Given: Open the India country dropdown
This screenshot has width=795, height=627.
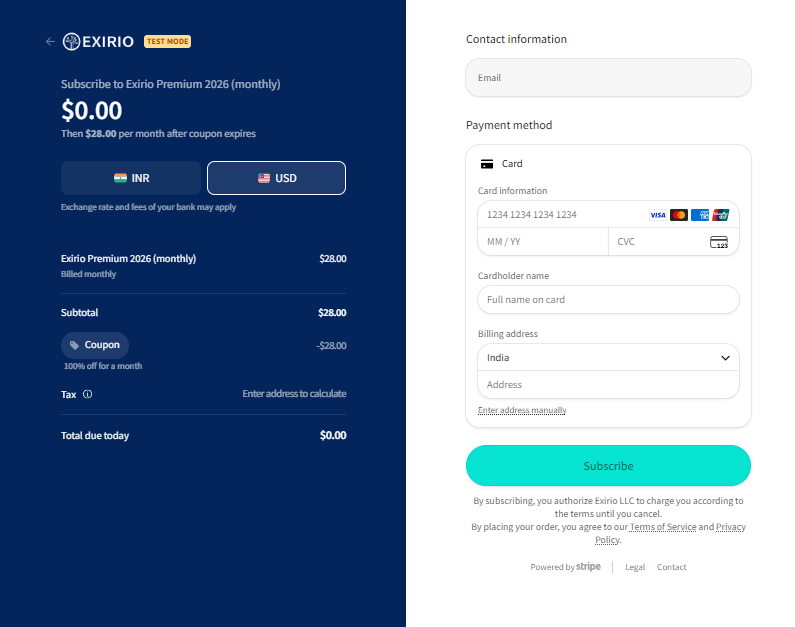Looking at the screenshot, I should [607, 357].
